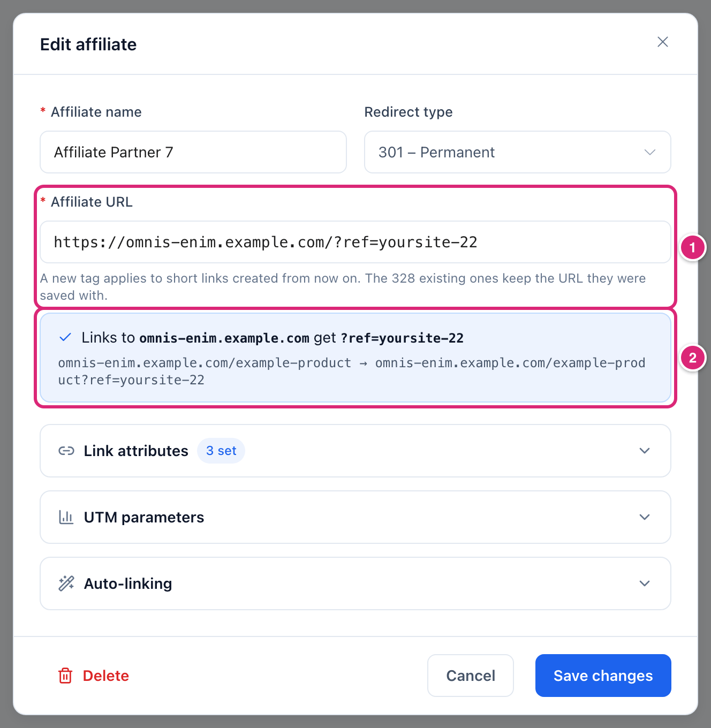Viewport: 711px width, 728px height.
Task: Click the 'Link attributes' section title
Action: (x=136, y=451)
